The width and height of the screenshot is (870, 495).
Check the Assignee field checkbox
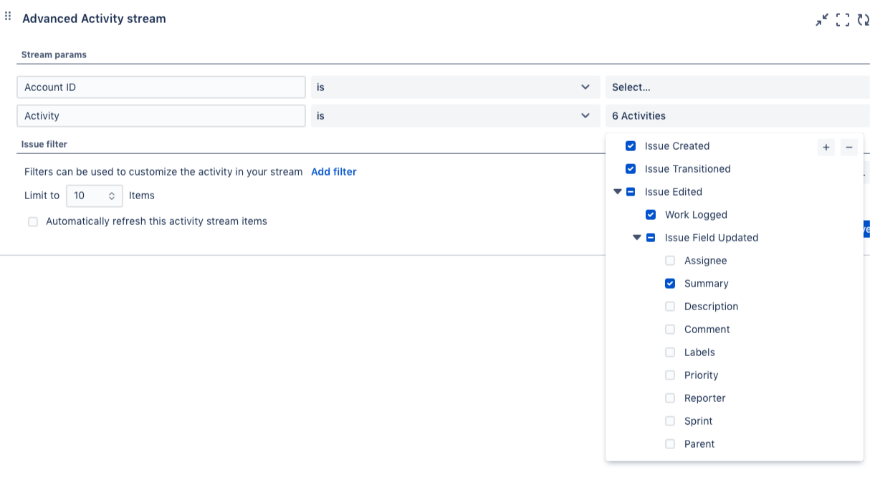pyautogui.click(x=670, y=261)
